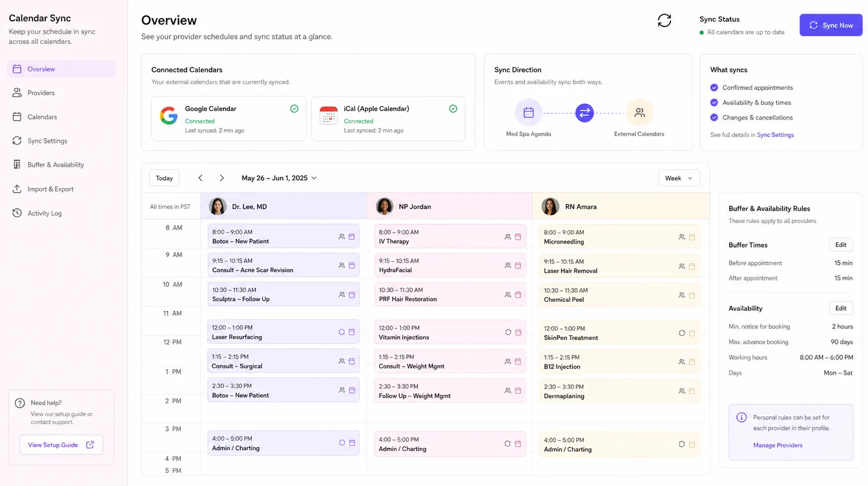The width and height of the screenshot is (868, 486).
Task: Click sync icon on SkinPen Treatment appointment
Action: tap(682, 333)
